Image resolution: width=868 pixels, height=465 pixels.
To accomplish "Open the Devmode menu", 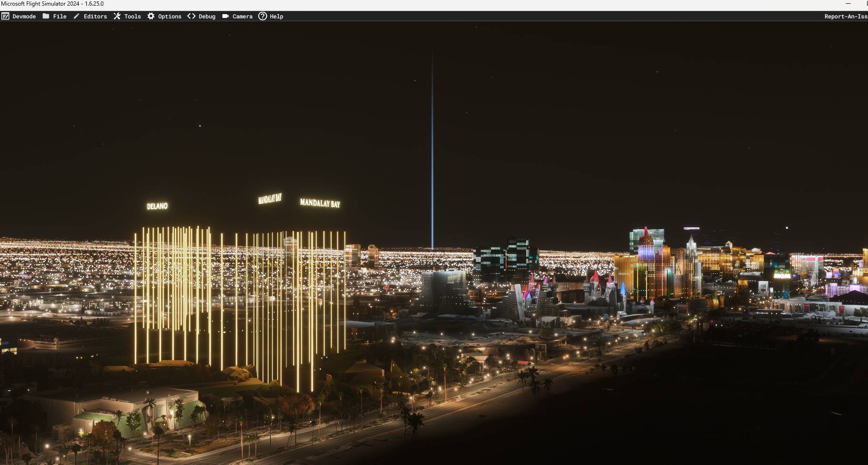I will click(24, 17).
